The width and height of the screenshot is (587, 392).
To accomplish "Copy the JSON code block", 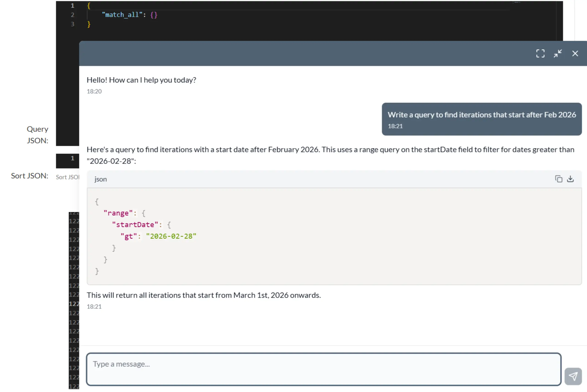I will (x=559, y=179).
